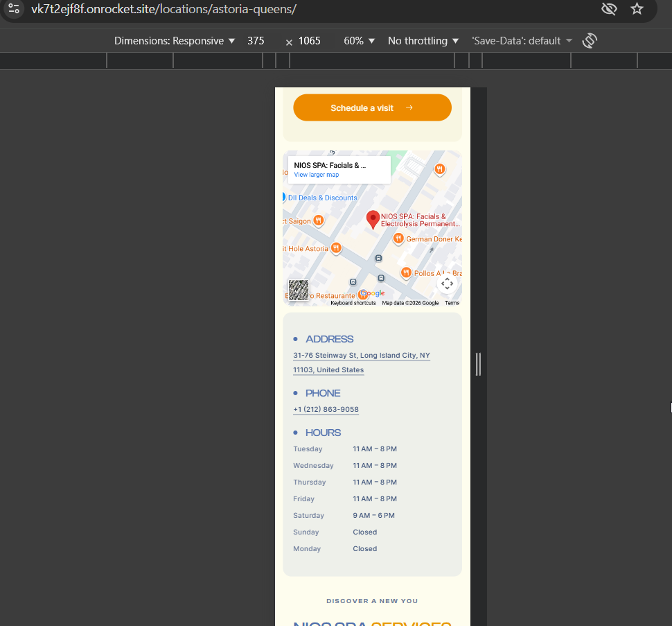Click the NIOS SPA: Facials map info title
Image resolution: width=672 pixels, height=626 pixels.
[330, 166]
